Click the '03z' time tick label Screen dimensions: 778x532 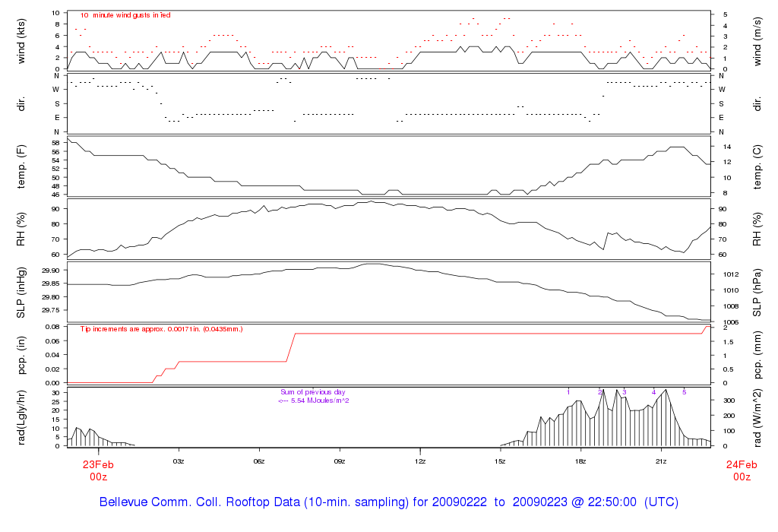(179, 461)
